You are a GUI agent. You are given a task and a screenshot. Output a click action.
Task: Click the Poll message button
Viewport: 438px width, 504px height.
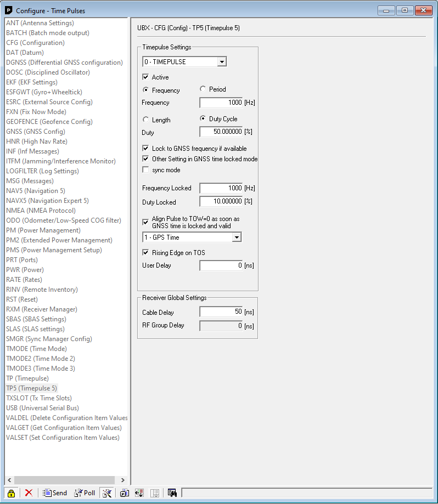click(x=85, y=492)
